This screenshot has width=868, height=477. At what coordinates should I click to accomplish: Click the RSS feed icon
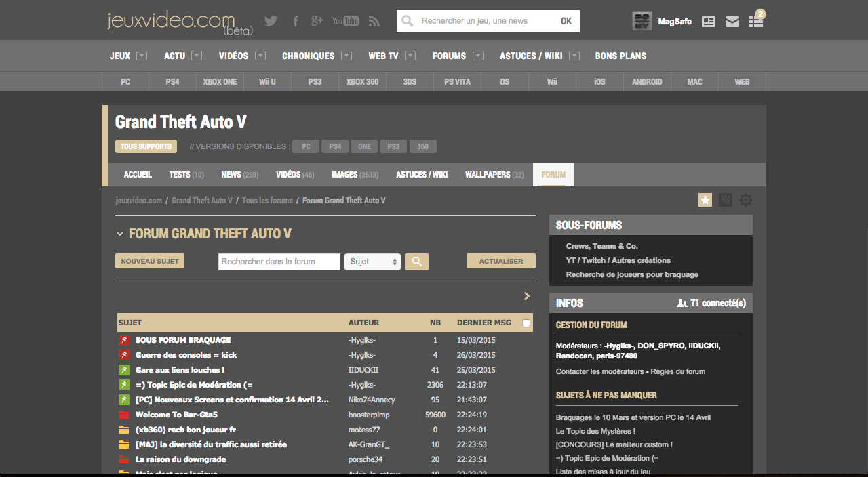pos(374,21)
